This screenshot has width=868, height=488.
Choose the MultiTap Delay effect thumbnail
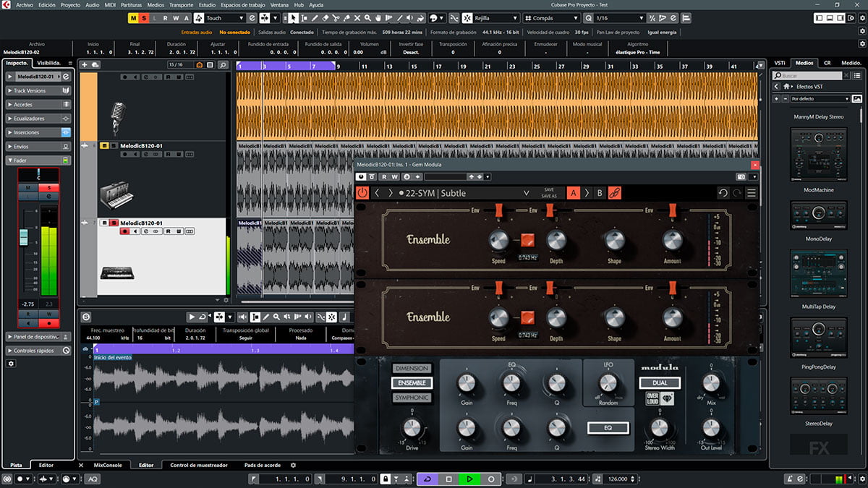(820, 273)
